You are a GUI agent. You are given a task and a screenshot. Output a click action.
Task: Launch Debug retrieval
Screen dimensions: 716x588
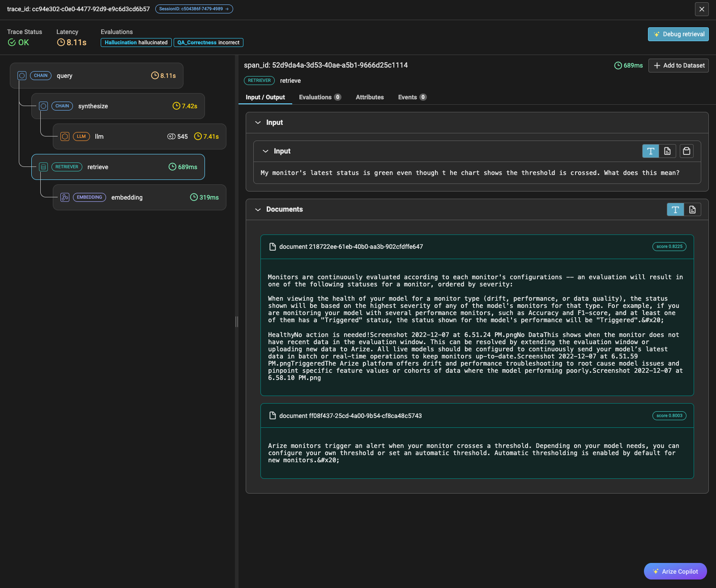pos(678,34)
